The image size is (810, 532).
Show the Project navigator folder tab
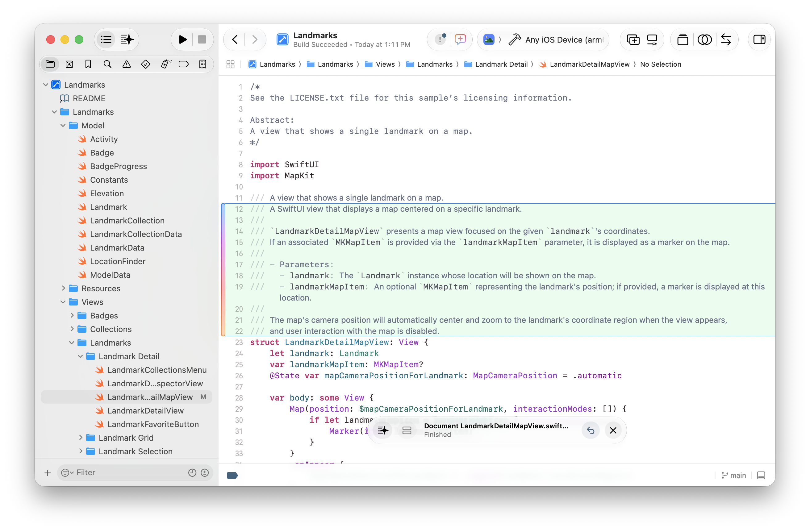pos(50,64)
